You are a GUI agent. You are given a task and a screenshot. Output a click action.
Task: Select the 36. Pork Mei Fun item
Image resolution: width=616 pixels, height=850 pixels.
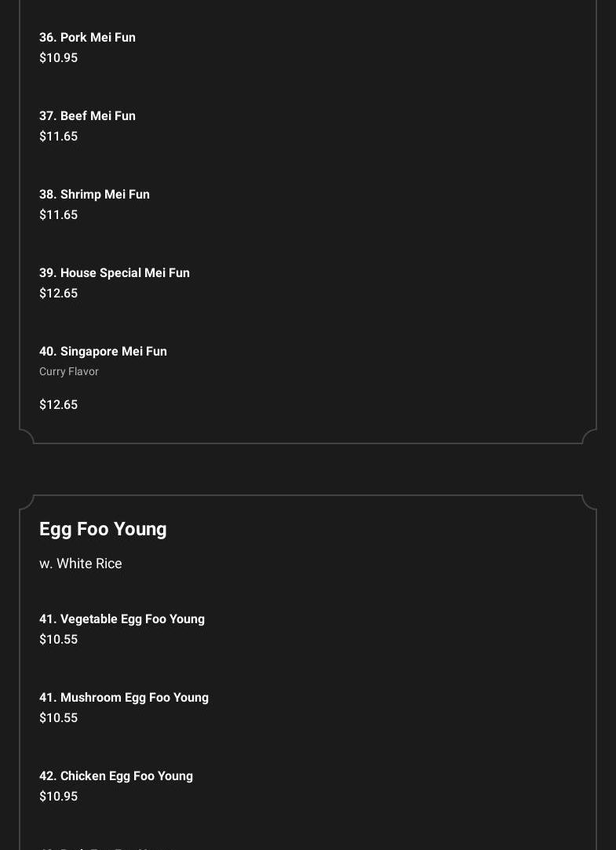coord(87,38)
